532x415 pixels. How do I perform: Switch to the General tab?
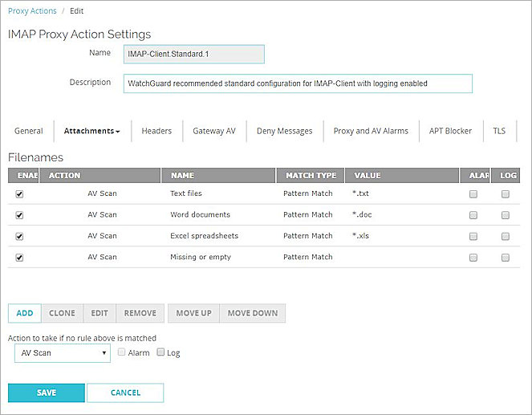[x=29, y=131]
